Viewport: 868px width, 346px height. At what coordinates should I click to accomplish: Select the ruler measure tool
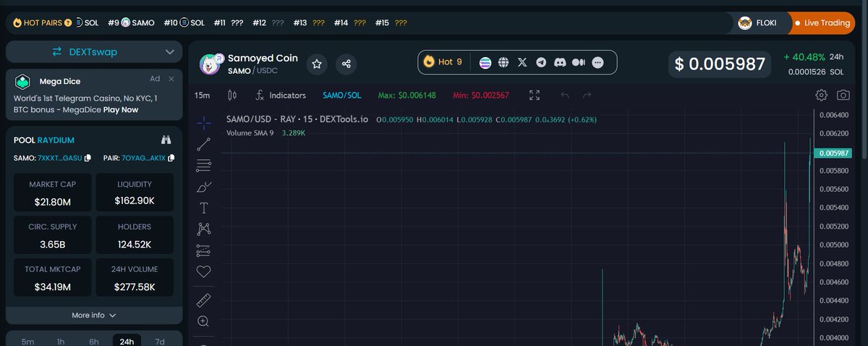tap(204, 300)
